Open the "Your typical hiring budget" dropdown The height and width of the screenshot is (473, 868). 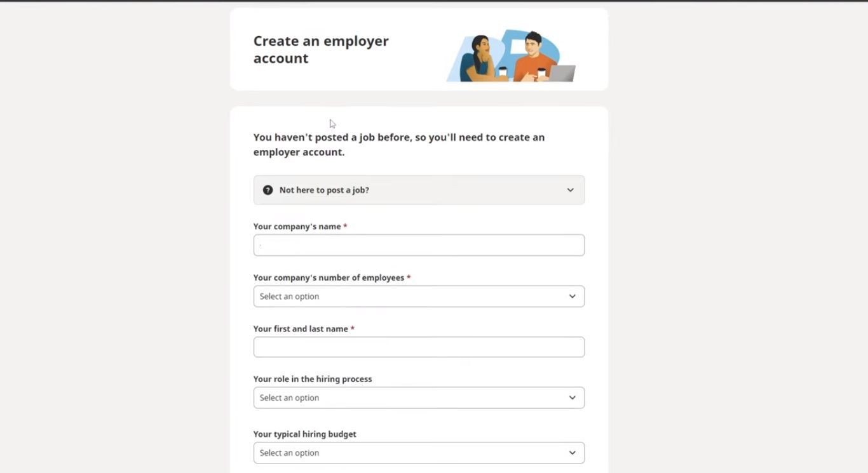coord(419,453)
